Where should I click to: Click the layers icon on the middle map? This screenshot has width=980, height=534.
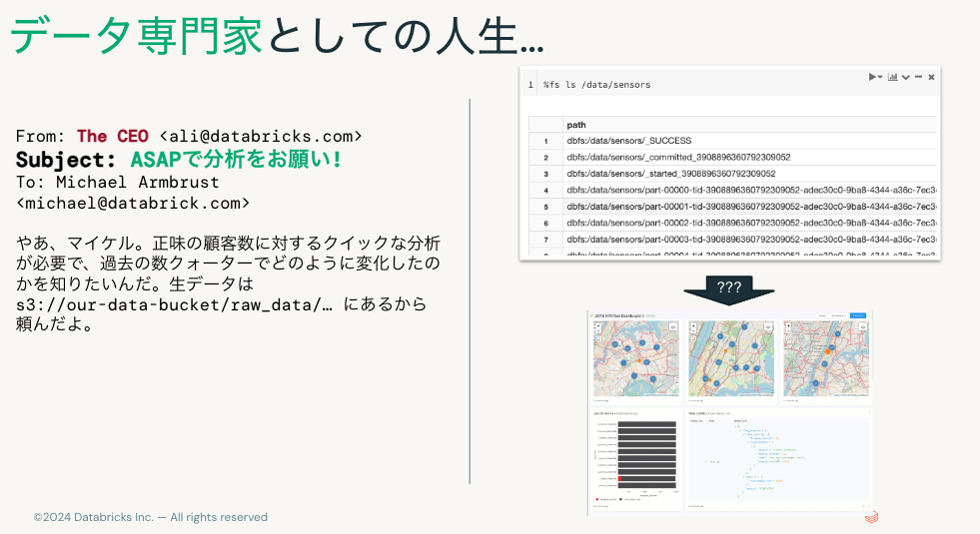click(x=768, y=326)
